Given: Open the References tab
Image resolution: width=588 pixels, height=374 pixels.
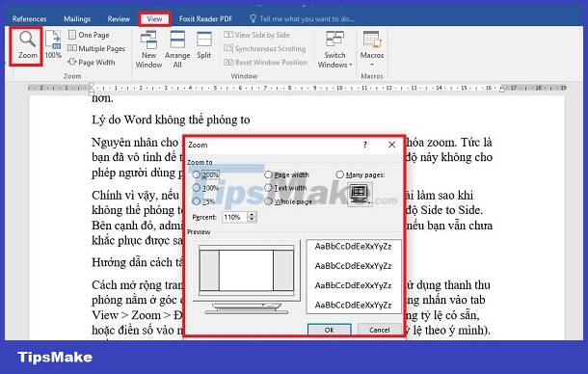Looking at the screenshot, I should pos(29,18).
